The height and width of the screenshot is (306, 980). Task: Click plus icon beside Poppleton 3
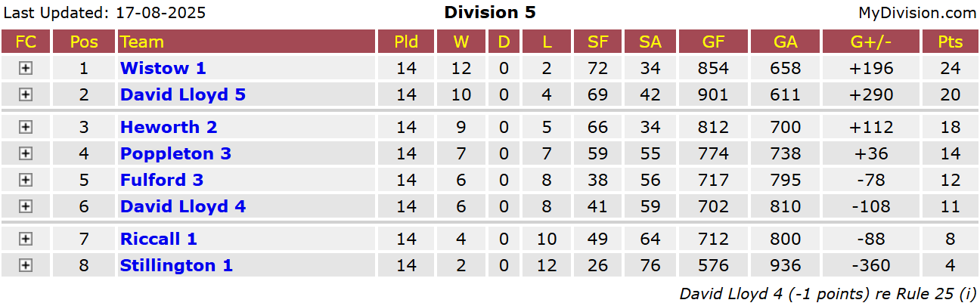[x=26, y=153]
